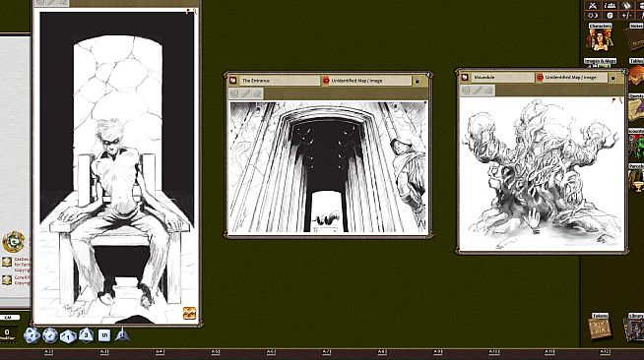
Task: Pick up the d20 die
Action: click(x=32, y=335)
